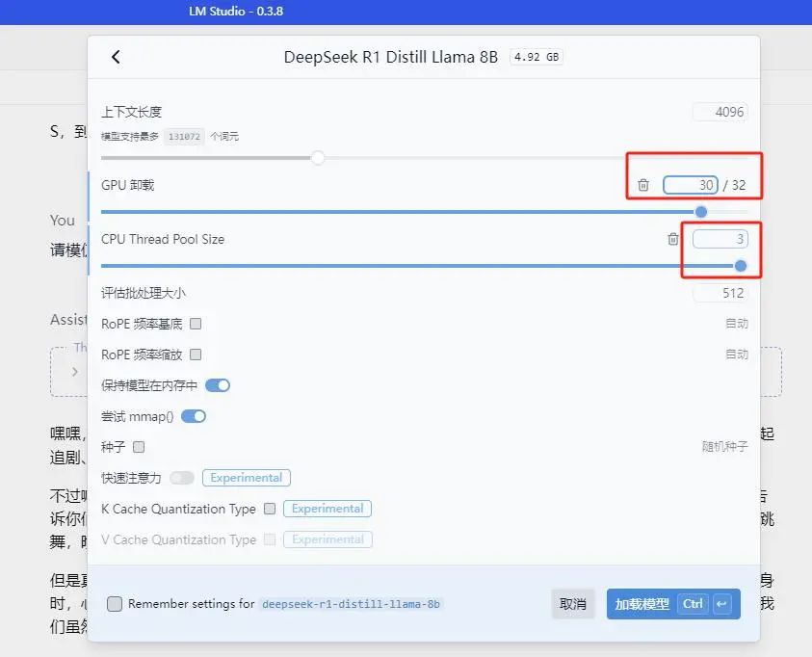Click the enter arrow icon in load button

[721, 604]
